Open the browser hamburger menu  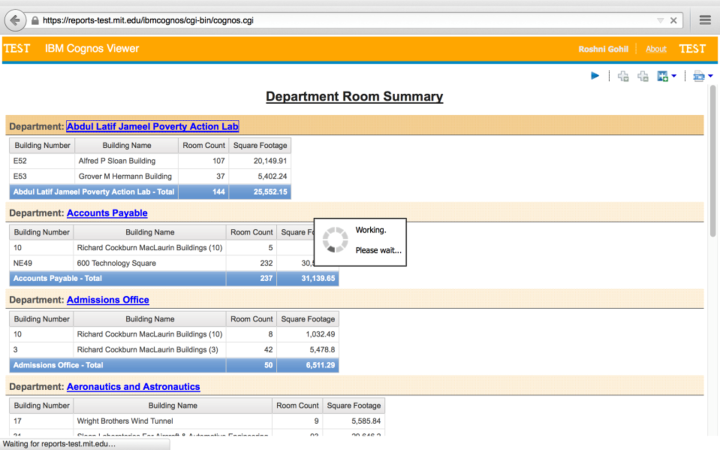pyautogui.click(x=704, y=19)
